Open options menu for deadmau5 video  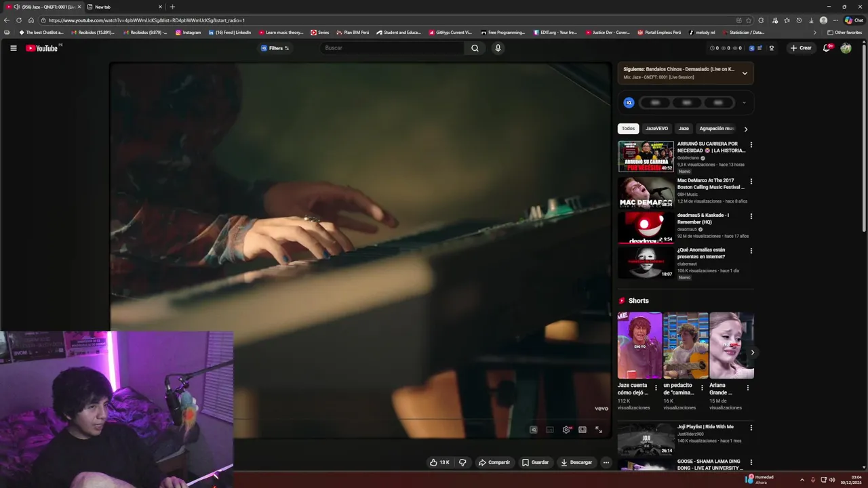tap(751, 216)
